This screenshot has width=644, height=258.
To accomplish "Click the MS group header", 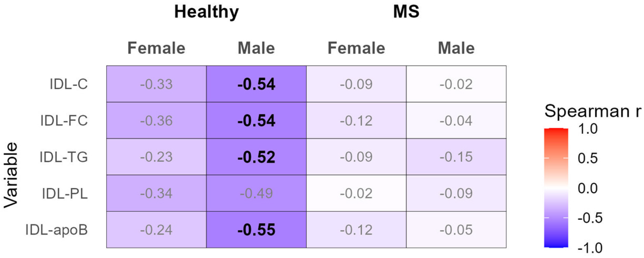I will [x=406, y=12].
